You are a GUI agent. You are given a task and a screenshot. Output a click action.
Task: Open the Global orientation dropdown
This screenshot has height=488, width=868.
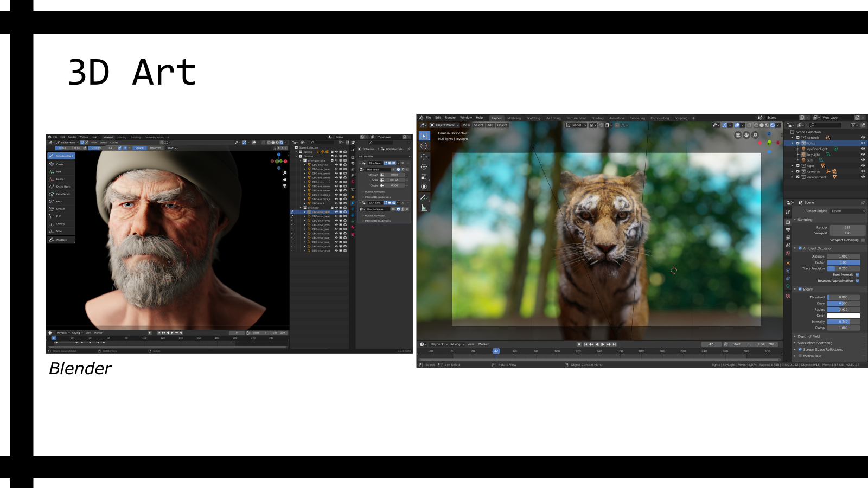tap(576, 125)
